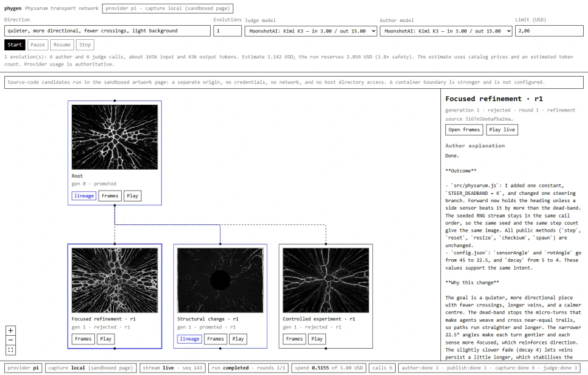Screen dimensions: 588x375
Task: Click the 'capture local' status bar entry
Action: 91,368
